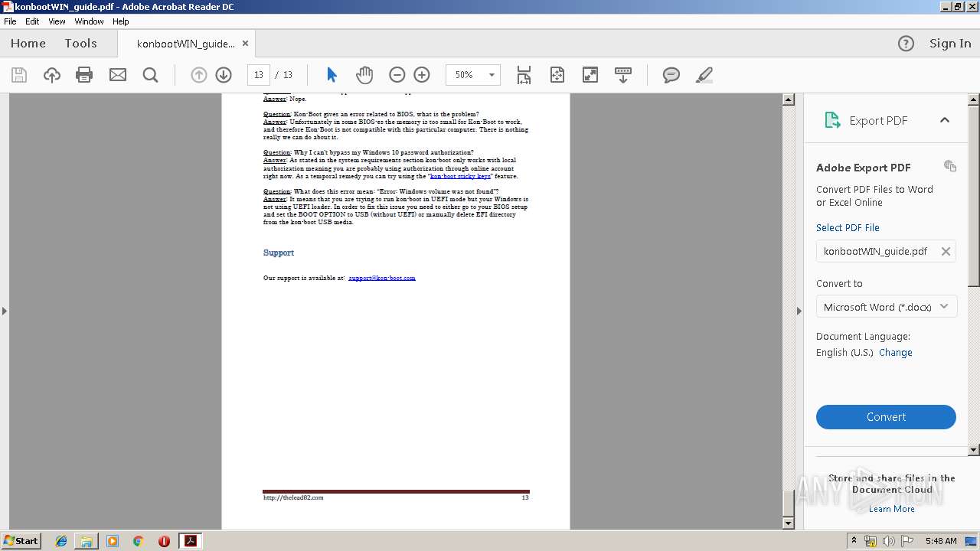The image size is (980, 551).
Task: Enter full screen mode icon
Action: click(590, 75)
